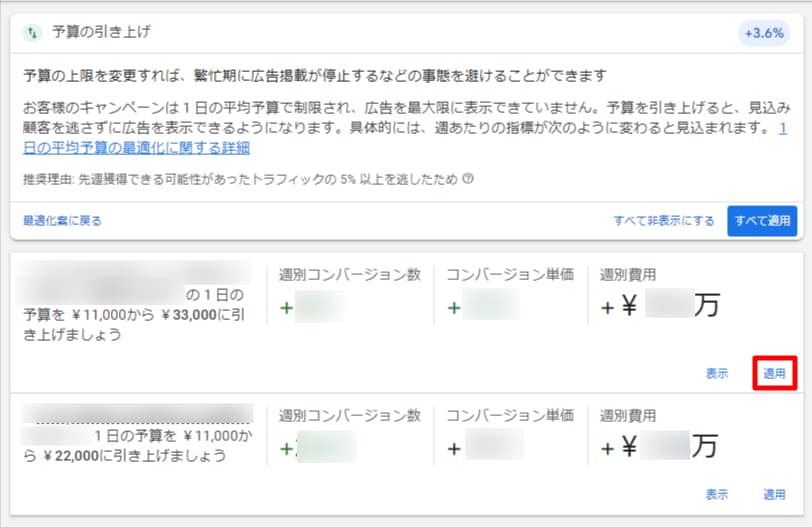Select the ¥11,000 to ¥33,000 recommendation text
The width and height of the screenshot is (812, 528).
[132, 315]
